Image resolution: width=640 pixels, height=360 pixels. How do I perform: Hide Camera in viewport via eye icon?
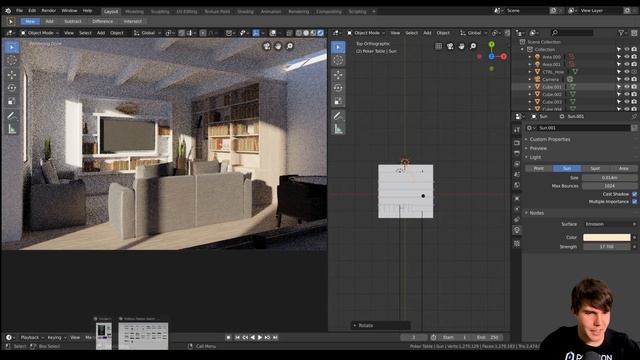point(627,79)
